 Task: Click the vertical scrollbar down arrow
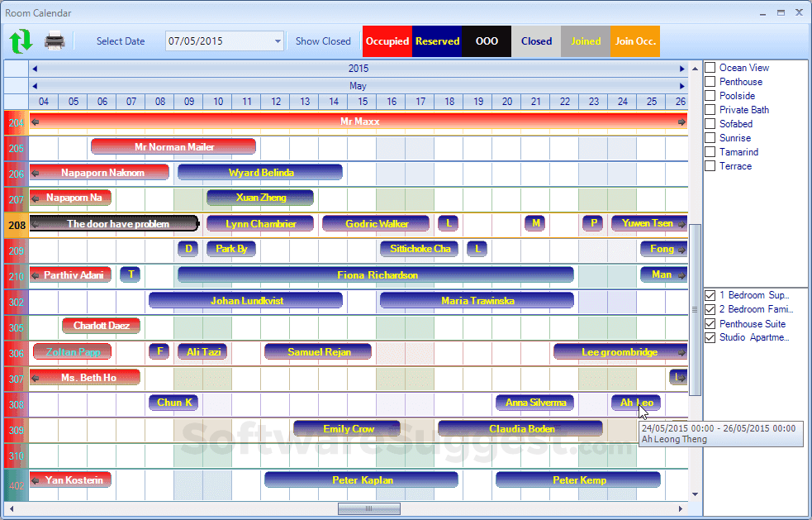[695, 494]
